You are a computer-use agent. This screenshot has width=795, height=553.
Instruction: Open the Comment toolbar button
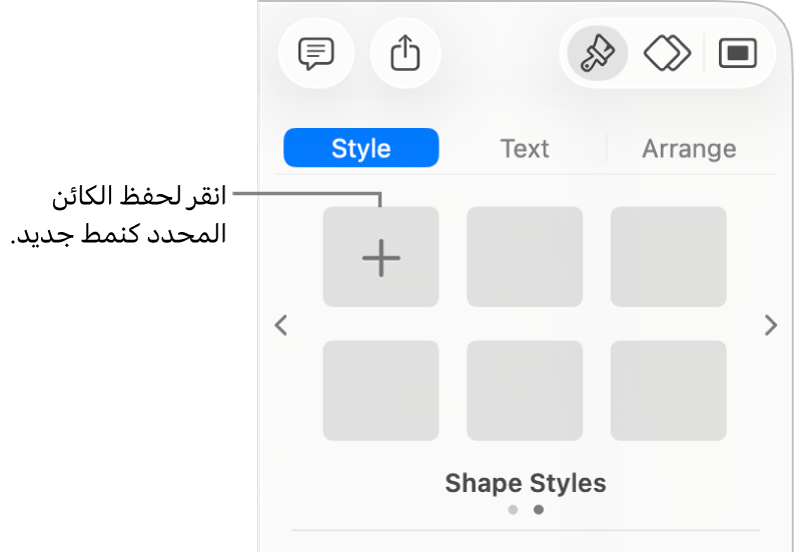coord(316,53)
